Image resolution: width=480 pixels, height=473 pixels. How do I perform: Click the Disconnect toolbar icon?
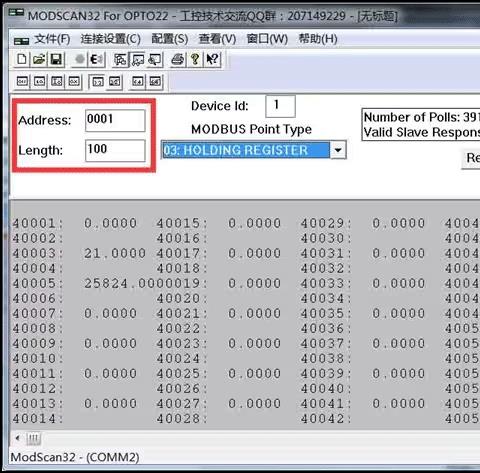click(97, 59)
